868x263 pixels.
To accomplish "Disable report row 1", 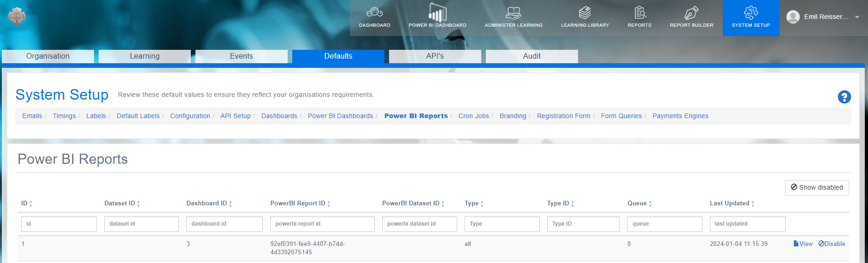I will (x=832, y=244).
